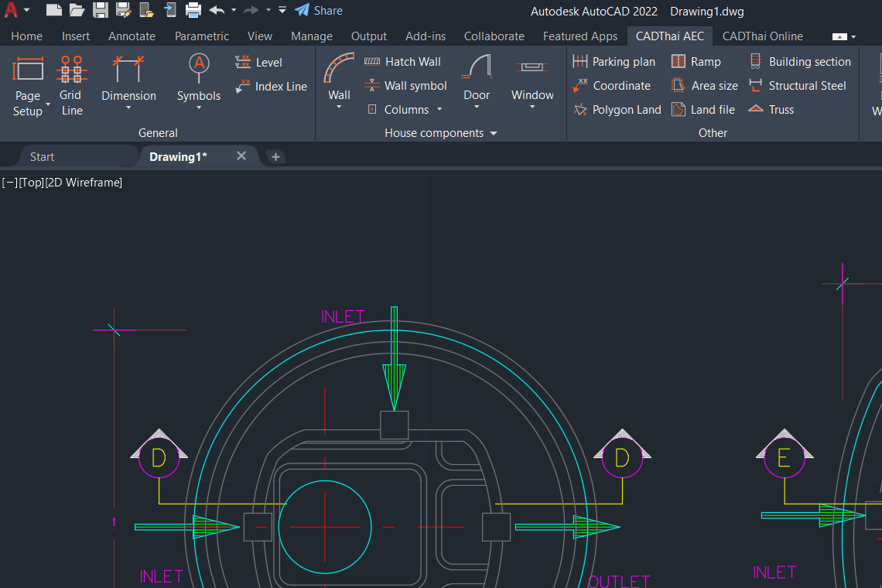
Task: Insert a Level marker
Action: [258, 63]
